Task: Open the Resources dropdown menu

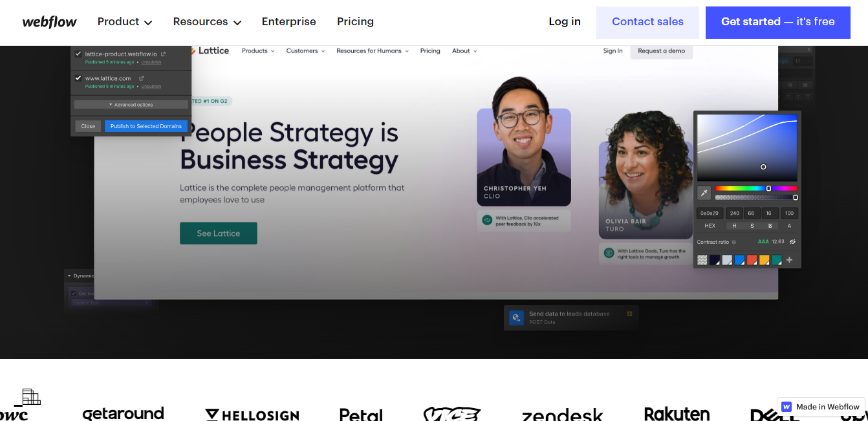Action: coord(207,22)
